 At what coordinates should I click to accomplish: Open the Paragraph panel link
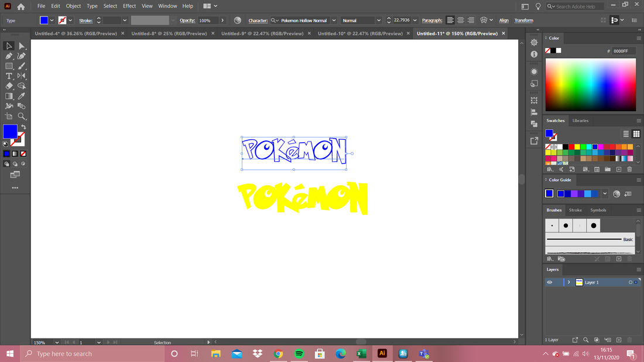tap(432, 20)
